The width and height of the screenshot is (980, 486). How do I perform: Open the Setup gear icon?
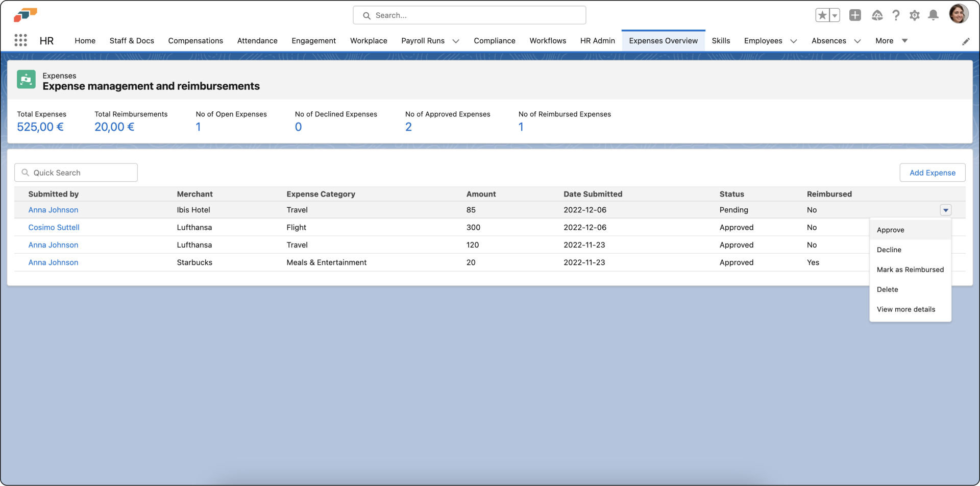(915, 15)
